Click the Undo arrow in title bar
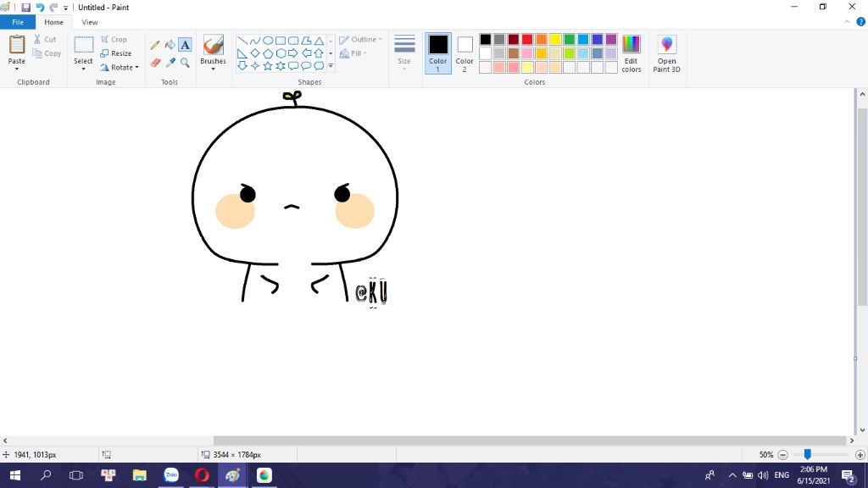 tap(40, 7)
